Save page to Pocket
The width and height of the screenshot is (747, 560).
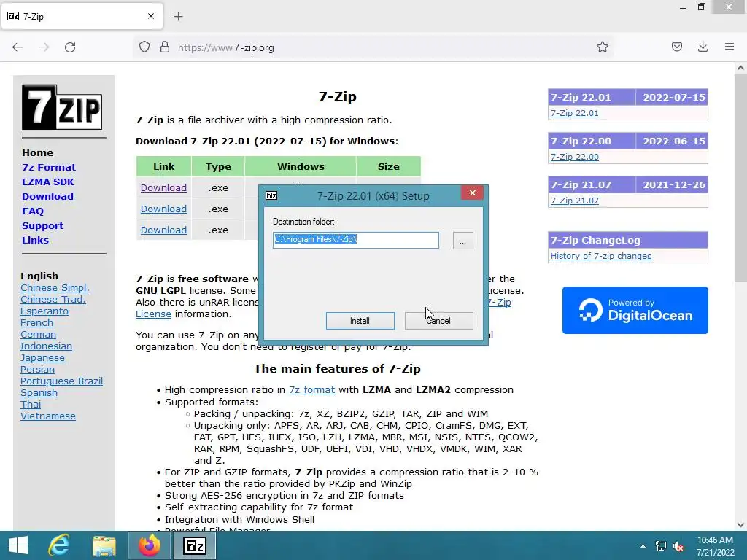[677, 47]
